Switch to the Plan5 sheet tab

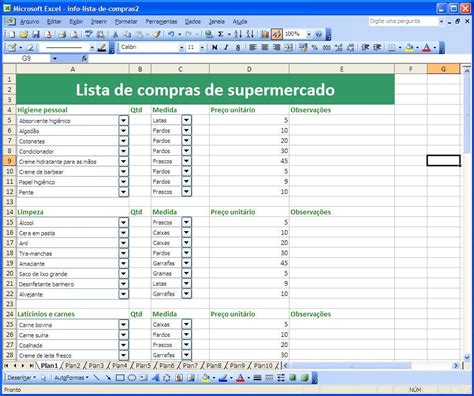(143, 366)
